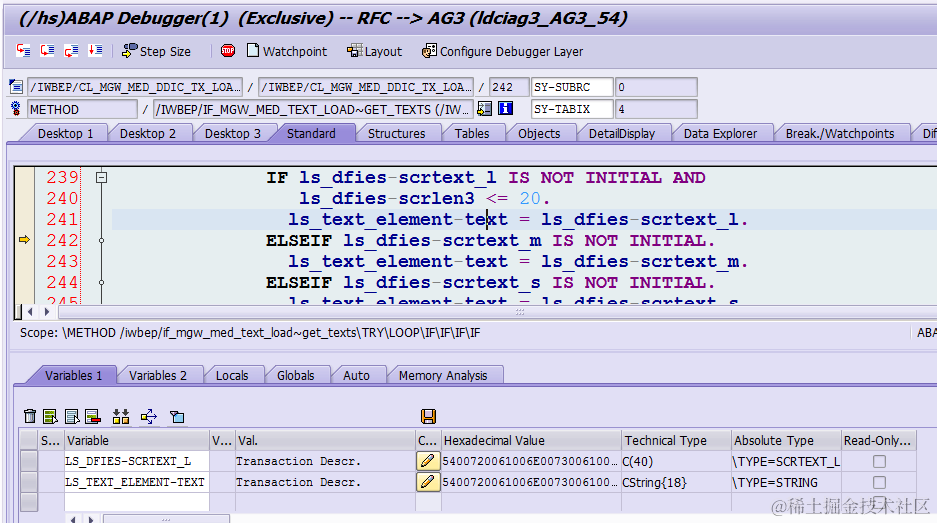The image size is (937, 523).
Task: Open Configure Debugger Layer
Action: click(x=503, y=51)
